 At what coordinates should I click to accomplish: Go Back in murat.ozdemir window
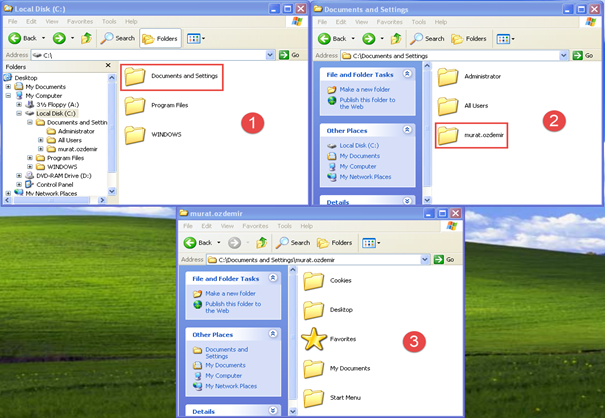198,243
